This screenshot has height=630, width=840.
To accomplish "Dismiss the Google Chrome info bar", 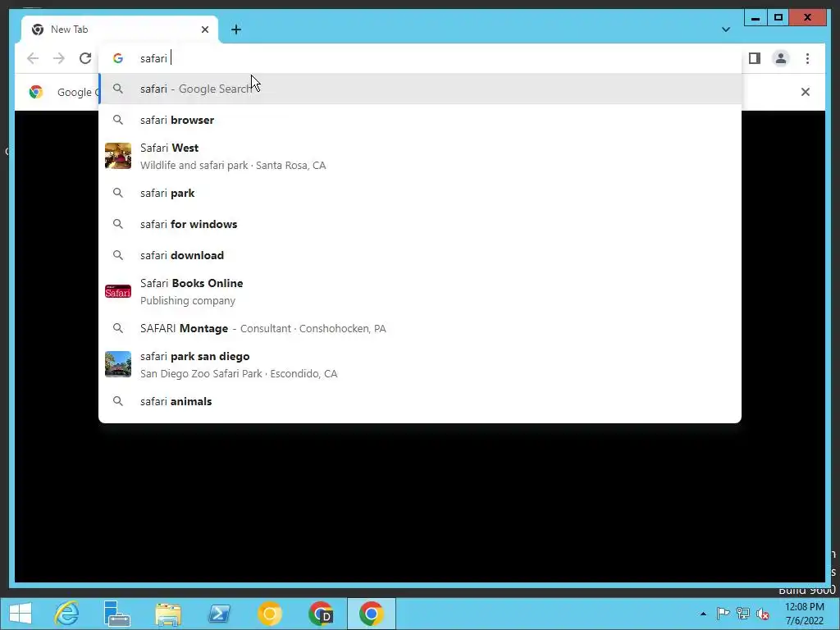I will (x=806, y=92).
